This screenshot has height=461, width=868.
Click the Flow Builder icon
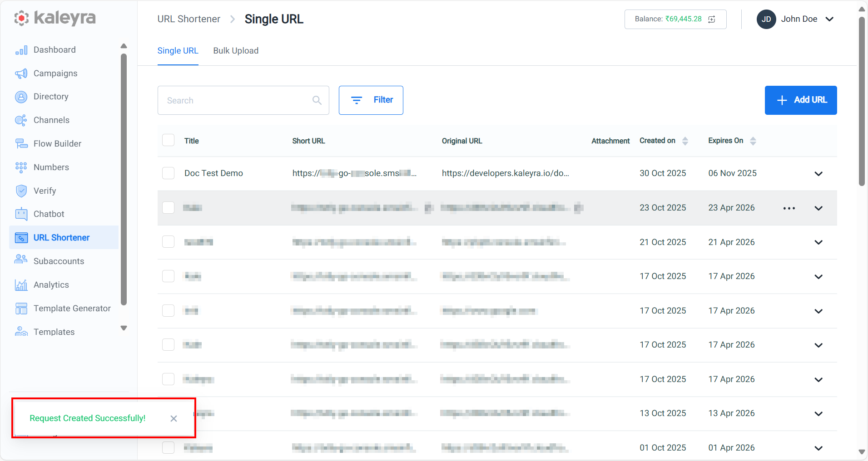[21, 144]
